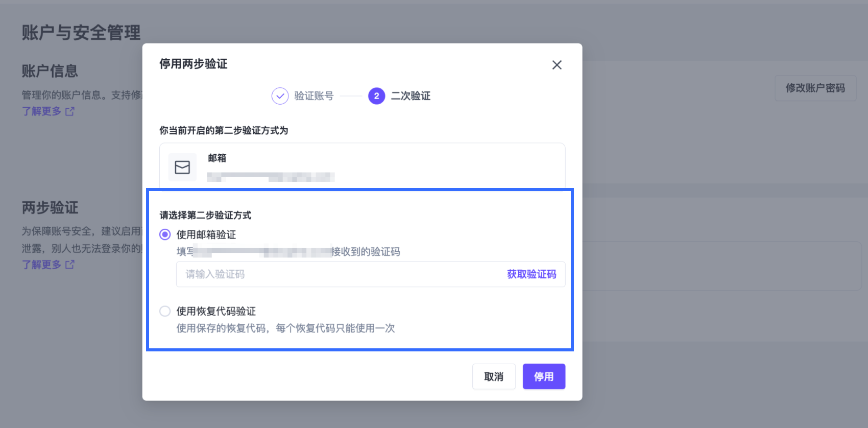
Task: Close the 停用两步验证 dialog
Action: (557, 65)
